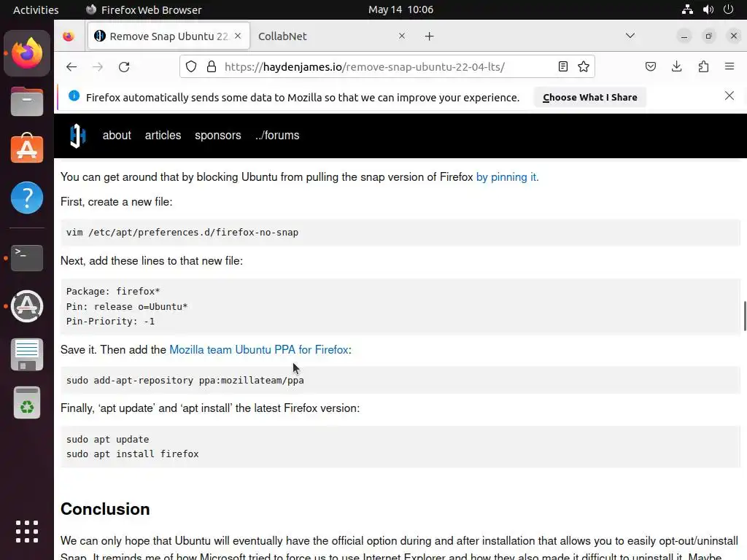Click the site security shield icon
747x560 pixels.
coord(191,66)
